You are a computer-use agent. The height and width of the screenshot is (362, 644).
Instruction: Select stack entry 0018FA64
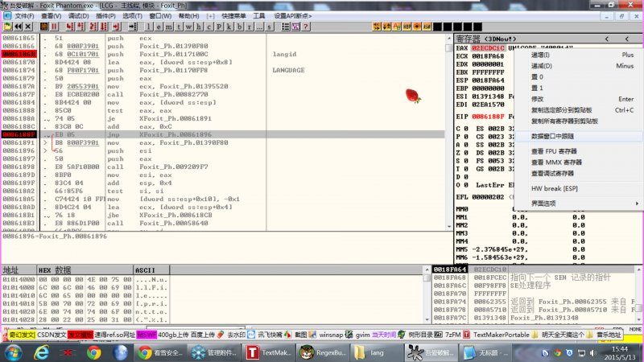pos(450,269)
